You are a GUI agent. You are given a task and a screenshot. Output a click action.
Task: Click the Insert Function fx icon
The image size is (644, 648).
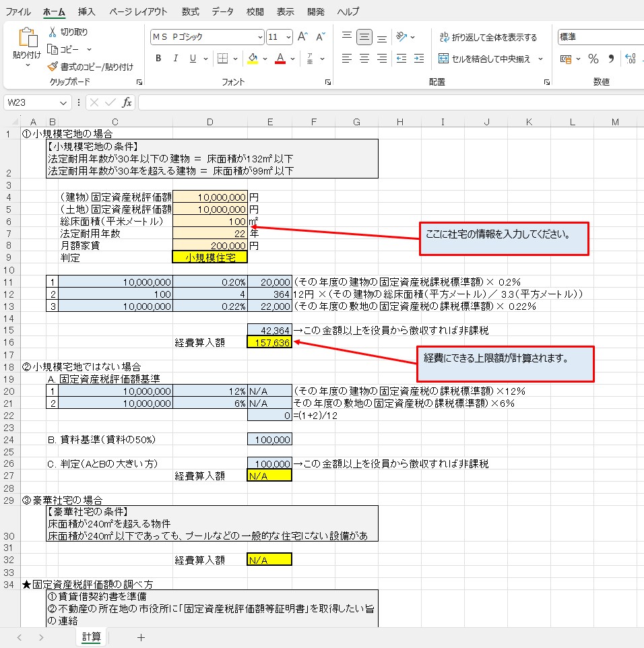pos(127,102)
